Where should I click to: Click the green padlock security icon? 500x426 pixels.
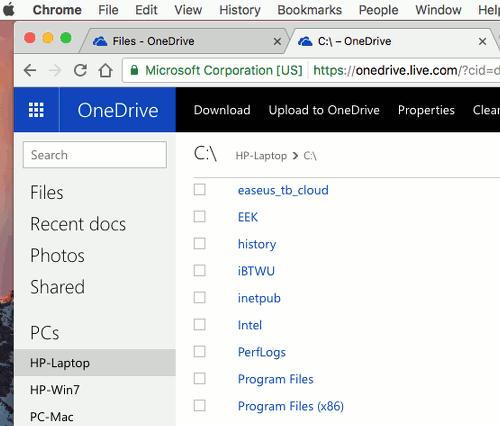(x=134, y=70)
